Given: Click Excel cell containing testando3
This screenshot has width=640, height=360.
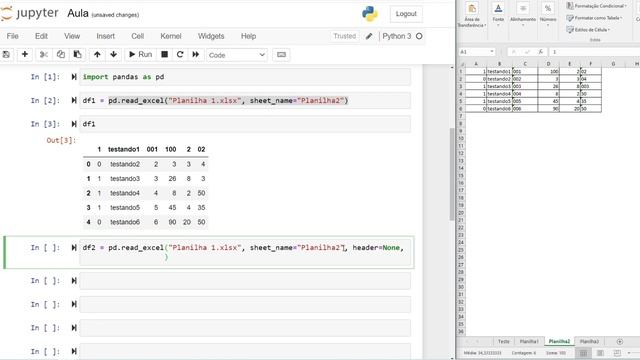Looking at the screenshot, I should (499, 86).
